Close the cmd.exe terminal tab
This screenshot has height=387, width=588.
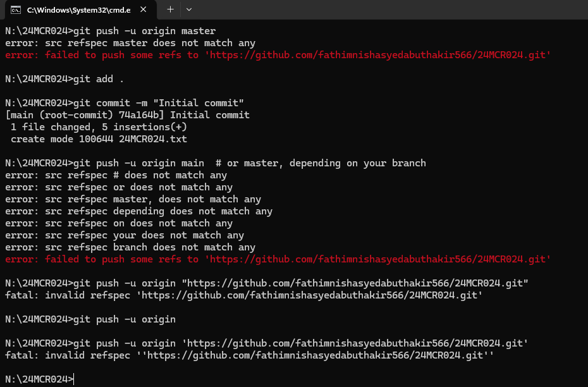[x=144, y=9]
